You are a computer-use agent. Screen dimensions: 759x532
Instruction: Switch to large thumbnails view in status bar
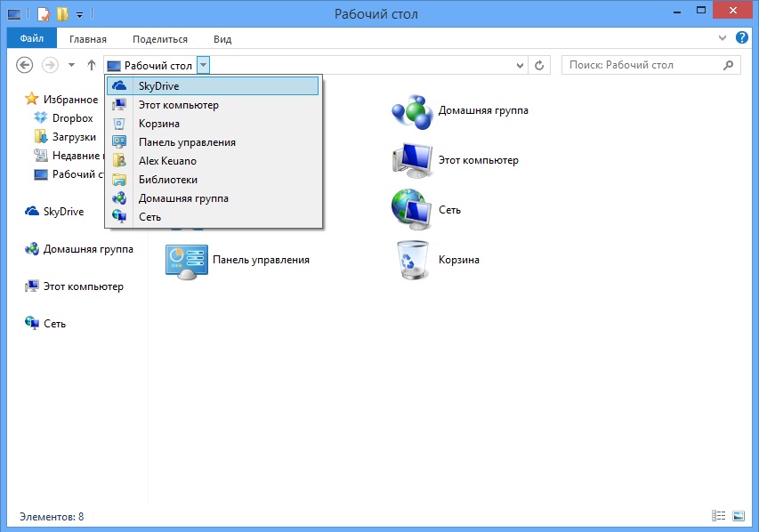point(738,516)
